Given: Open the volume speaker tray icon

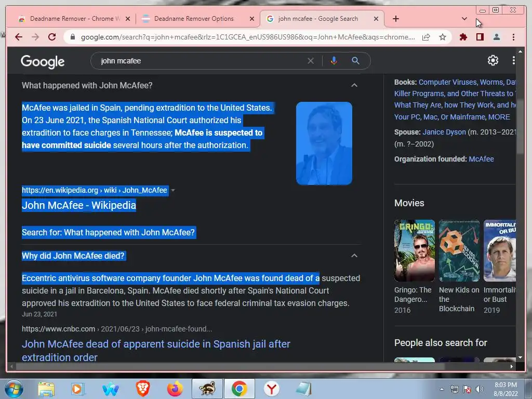Looking at the screenshot, I should click(x=480, y=389).
